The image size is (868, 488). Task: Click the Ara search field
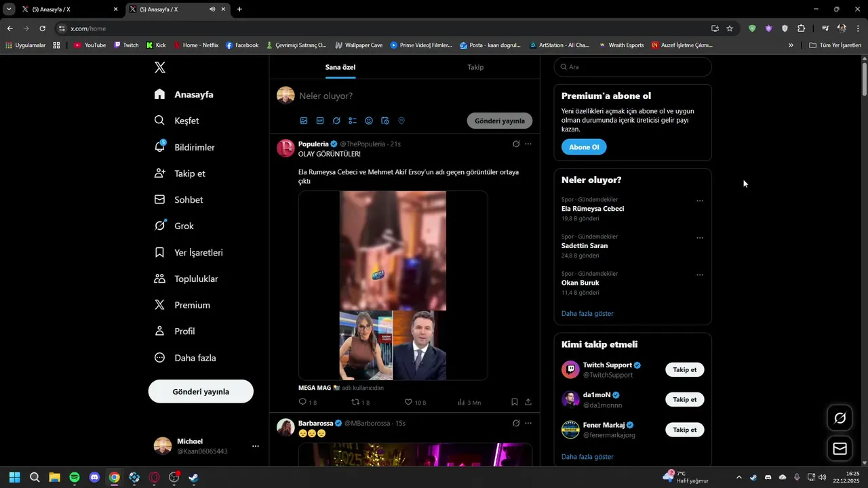(x=633, y=67)
